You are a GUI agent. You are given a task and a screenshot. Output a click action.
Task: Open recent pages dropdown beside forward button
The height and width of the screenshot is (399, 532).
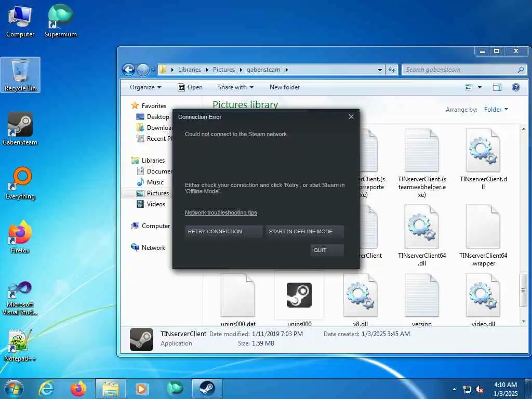coord(153,70)
